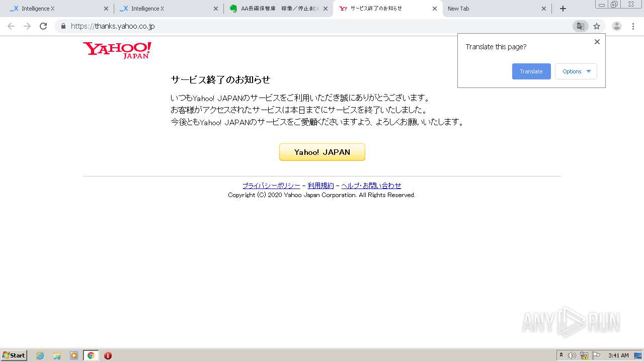Restore down the Chrome window
This screenshot has height=362, width=644.
614,4
